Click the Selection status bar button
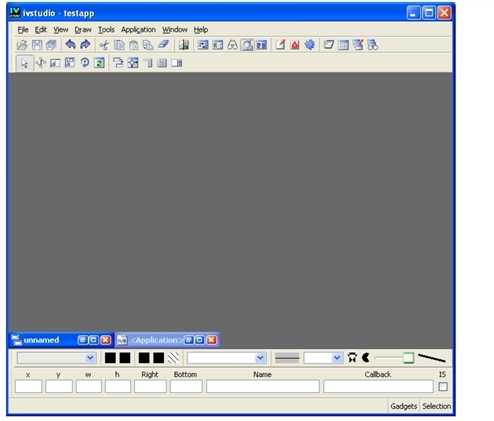 pos(436,406)
